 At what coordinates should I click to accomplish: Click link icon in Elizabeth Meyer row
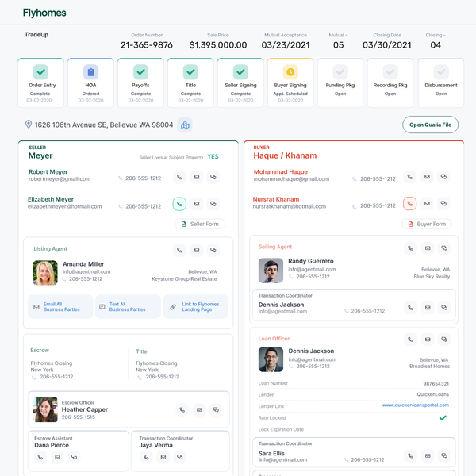click(x=213, y=204)
